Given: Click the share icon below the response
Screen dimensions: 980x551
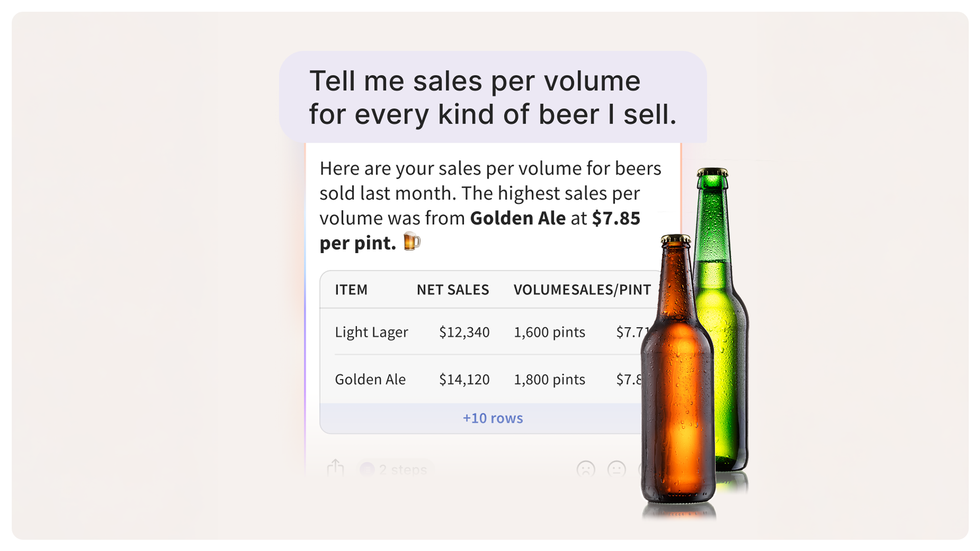Looking at the screenshot, I should tap(335, 468).
